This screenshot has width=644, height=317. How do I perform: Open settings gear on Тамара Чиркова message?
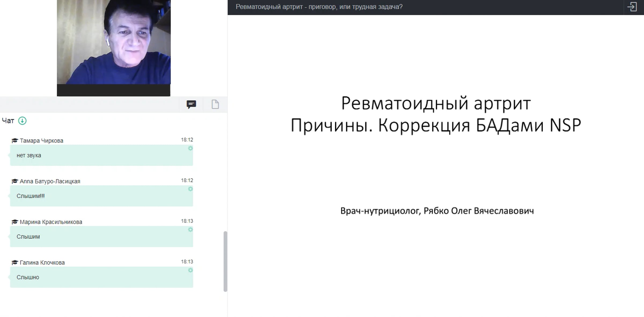coord(190,148)
